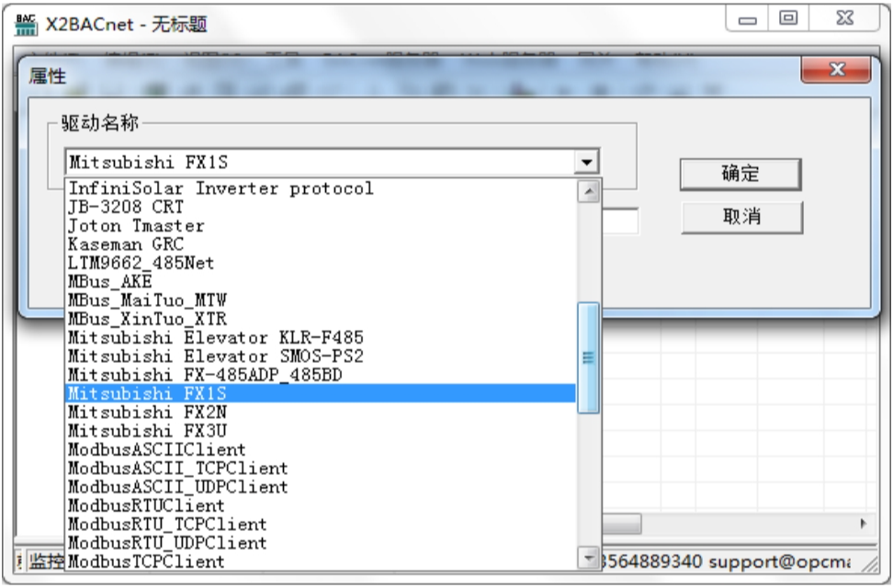Select InfiniSolar Inverter protocol driver
This screenshot has height=588, width=893.
pyautogui.click(x=321, y=188)
